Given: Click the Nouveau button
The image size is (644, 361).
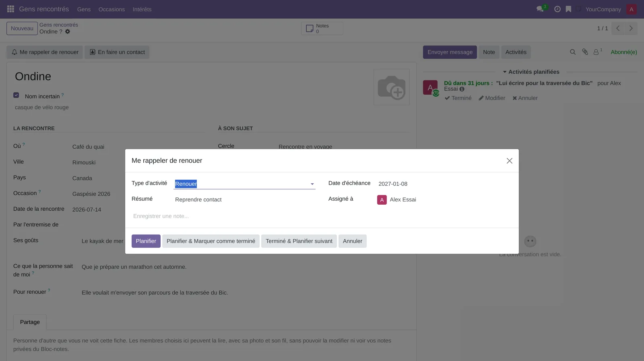Looking at the screenshot, I should [x=22, y=28].
